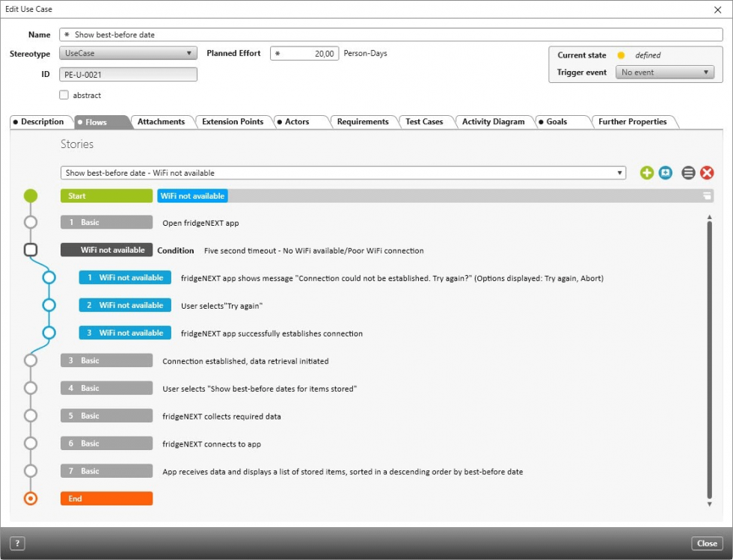Image resolution: width=733 pixels, height=560 pixels.
Task: Click inside the Name input field
Action: (x=299, y=34)
